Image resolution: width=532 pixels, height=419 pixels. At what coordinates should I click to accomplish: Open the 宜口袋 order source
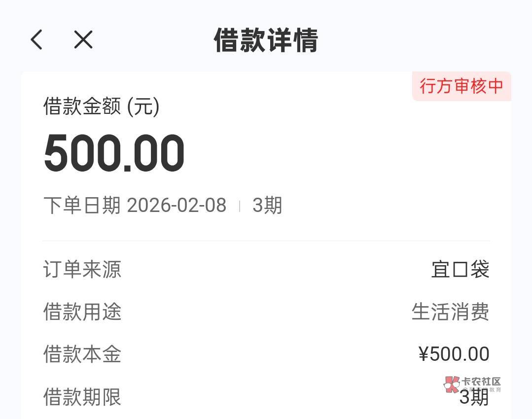(x=460, y=270)
